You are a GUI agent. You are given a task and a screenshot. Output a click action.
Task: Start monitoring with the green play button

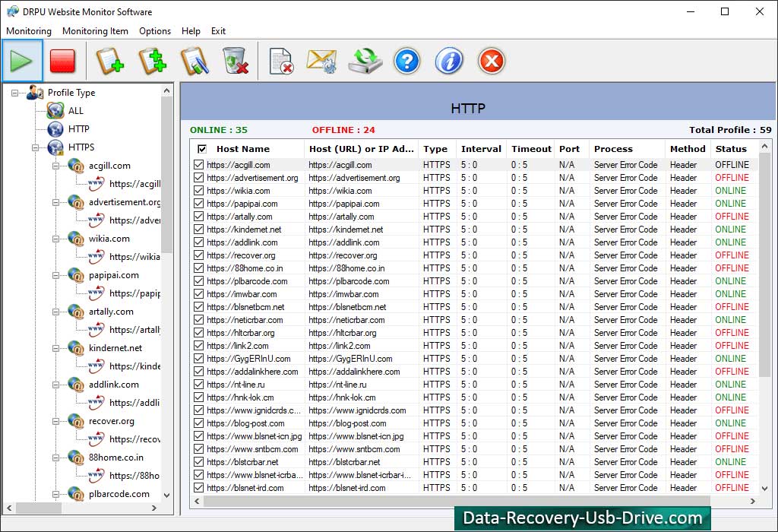[x=22, y=61]
